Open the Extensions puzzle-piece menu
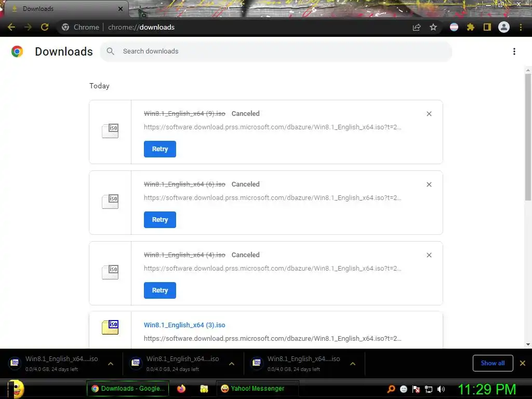The width and height of the screenshot is (532, 399). click(x=470, y=27)
